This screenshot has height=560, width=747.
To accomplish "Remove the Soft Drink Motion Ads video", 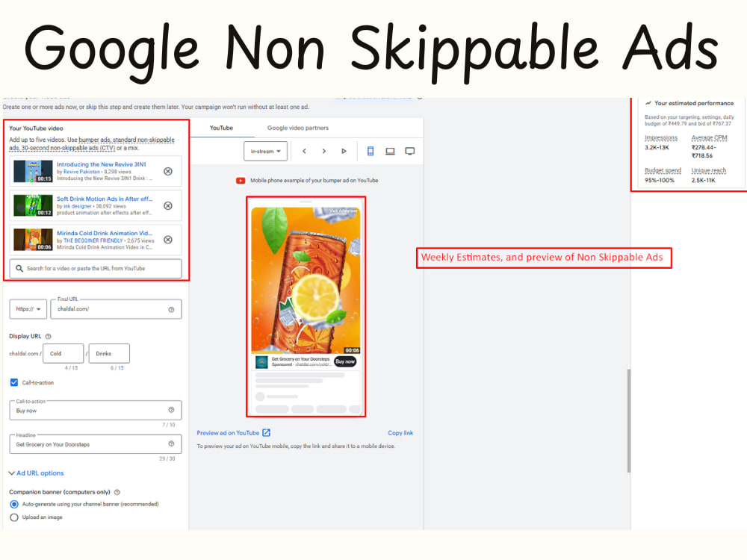I will (x=168, y=206).
